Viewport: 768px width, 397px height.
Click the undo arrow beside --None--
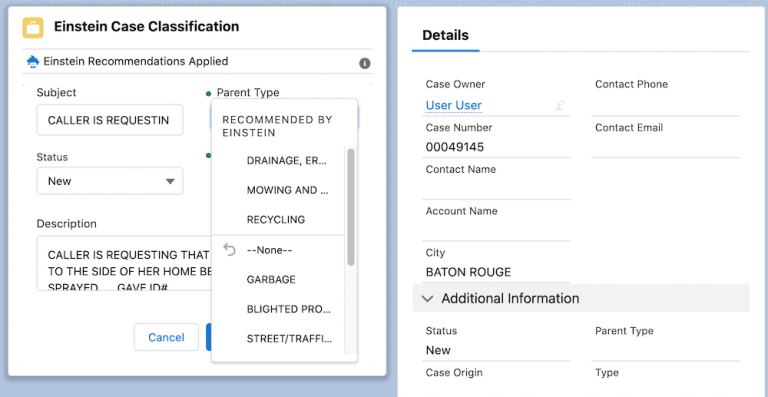[x=229, y=250]
